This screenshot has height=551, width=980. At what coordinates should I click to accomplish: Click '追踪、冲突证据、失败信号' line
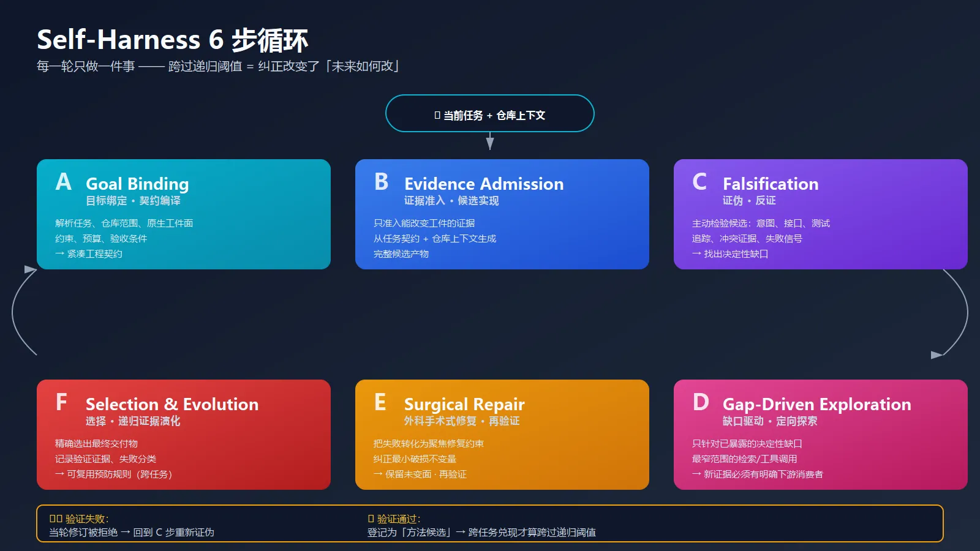point(747,239)
